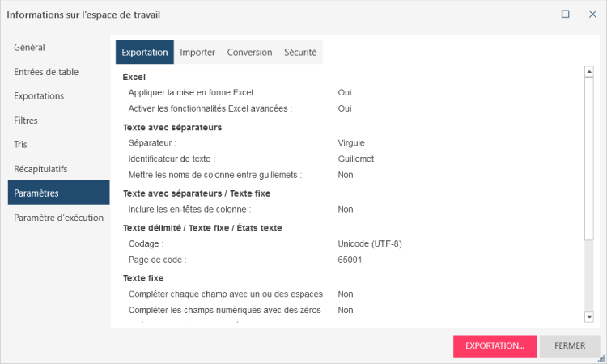The image size is (607, 364).
Task: Open the Conversion tab
Action: point(249,53)
